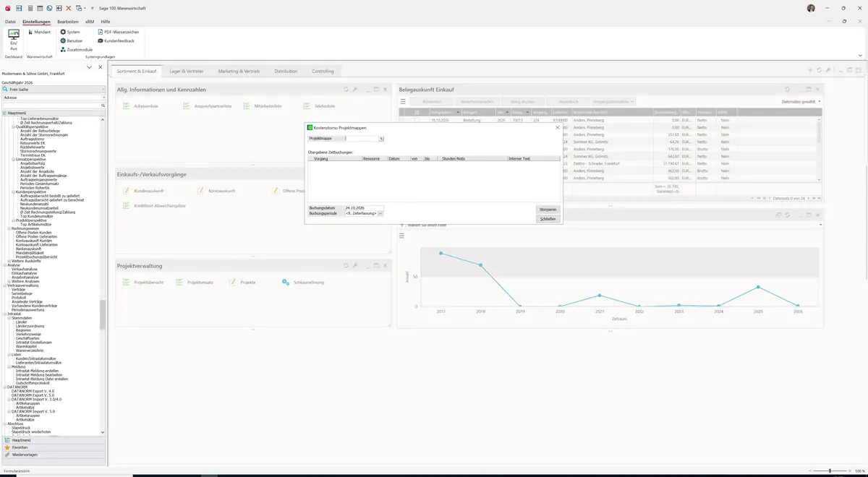This screenshot has height=477, width=868.
Task: Open Kundenauskunft in Einkaufs-/Verkaufsvorgänge
Action: [144, 191]
